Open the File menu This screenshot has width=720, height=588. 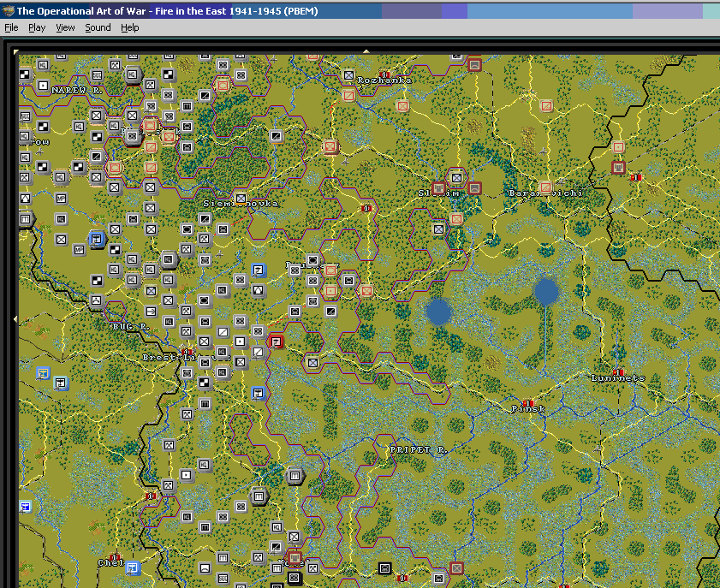click(11, 27)
